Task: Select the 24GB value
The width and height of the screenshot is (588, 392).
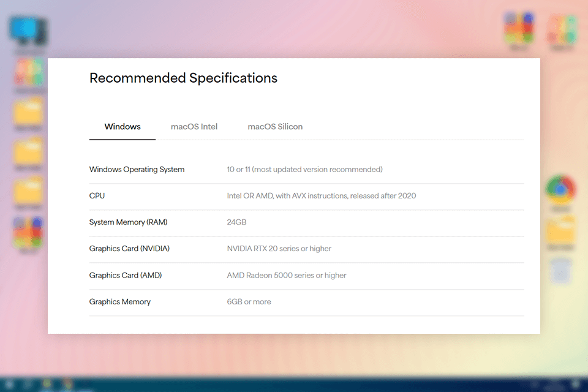Action: [x=236, y=222]
